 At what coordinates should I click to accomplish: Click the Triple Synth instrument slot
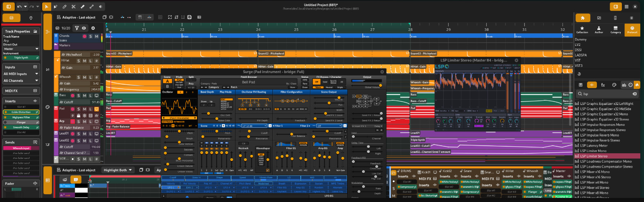pyautogui.click(x=21, y=58)
